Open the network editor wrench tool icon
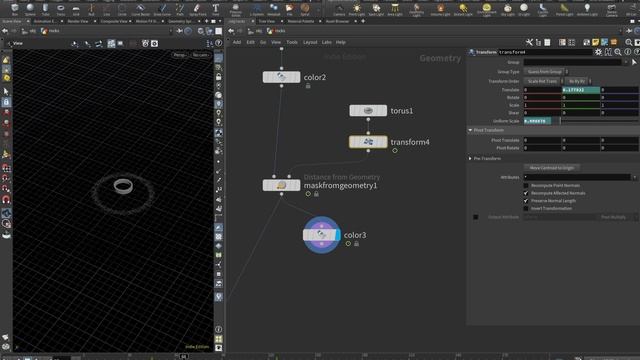 529,42
